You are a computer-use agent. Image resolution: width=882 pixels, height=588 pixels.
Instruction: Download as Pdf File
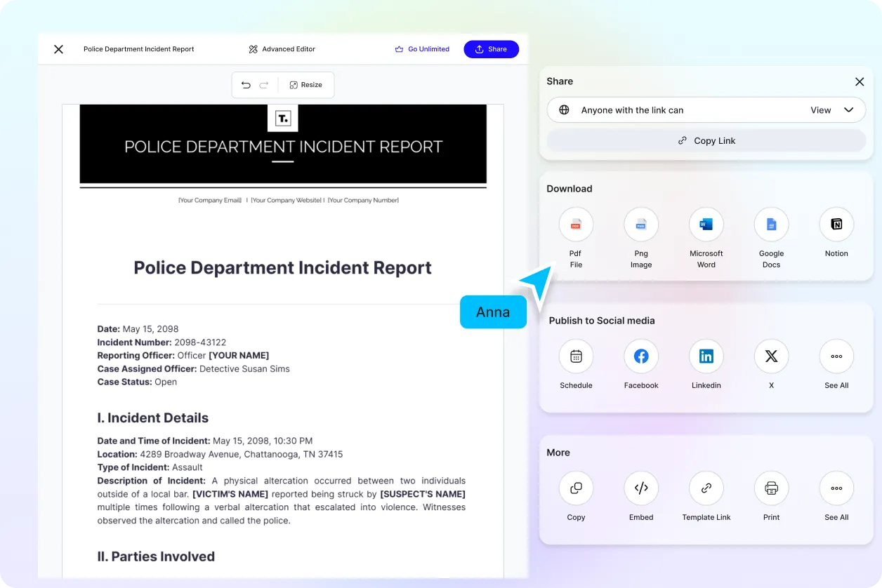(576, 225)
